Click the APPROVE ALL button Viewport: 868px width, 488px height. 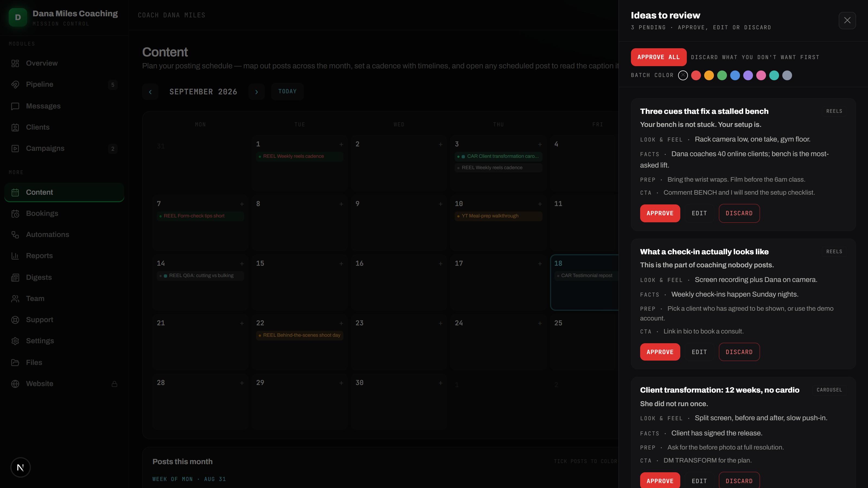click(x=658, y=57)
